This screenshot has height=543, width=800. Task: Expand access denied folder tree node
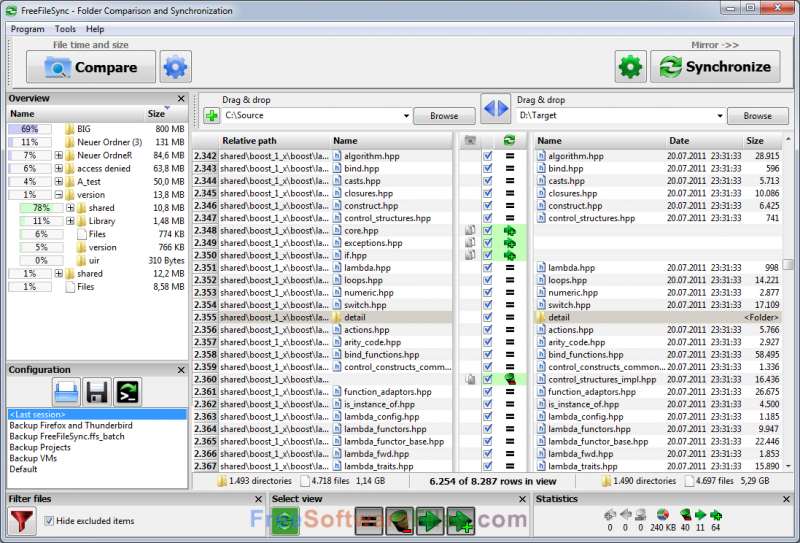(x=59, y=168)
